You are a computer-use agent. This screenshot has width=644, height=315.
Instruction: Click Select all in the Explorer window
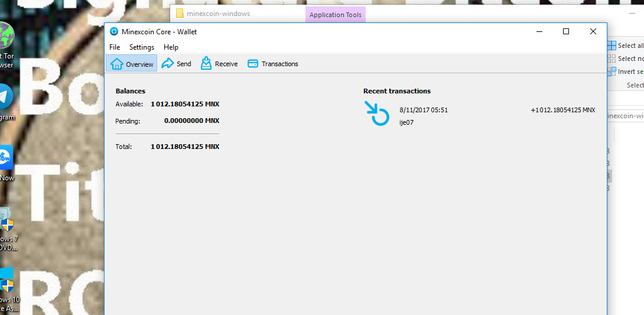(x=626, y=46)
